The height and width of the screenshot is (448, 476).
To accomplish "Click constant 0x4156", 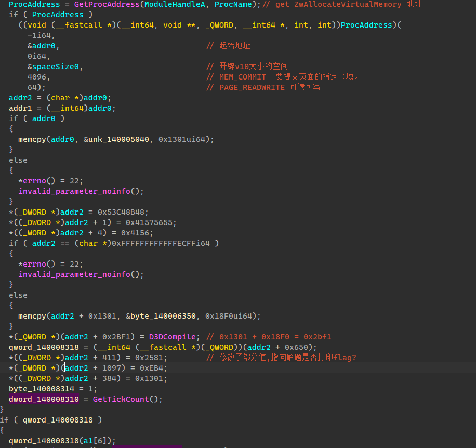I will [135, 233].
